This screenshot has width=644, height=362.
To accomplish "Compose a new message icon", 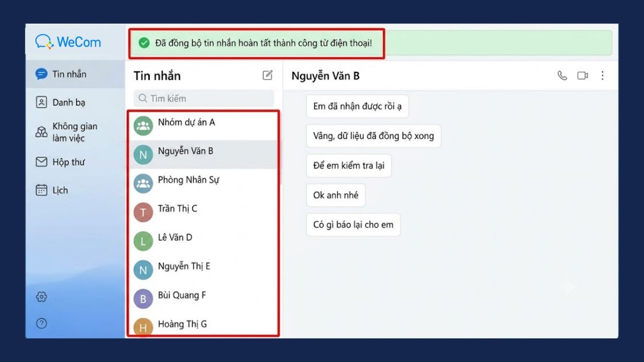I will click(x=268, y=75).
